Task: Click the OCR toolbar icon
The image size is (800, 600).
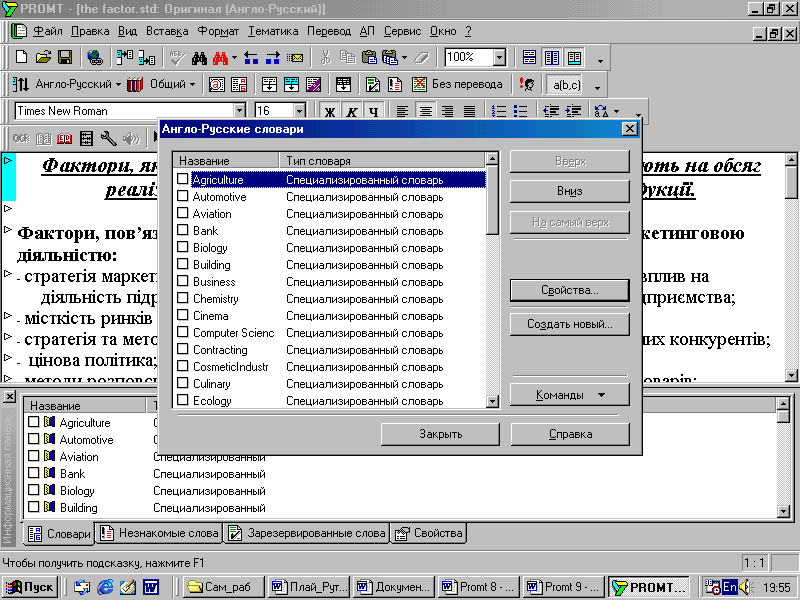Action: pos(21,138)
